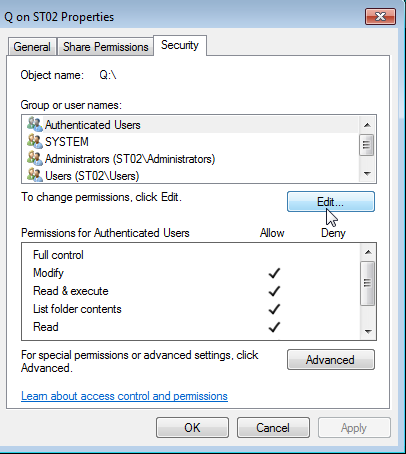The width and height of the screenshot is (406, 454).
Task: Click the Administrators group icon
Action: coord(35,158)
